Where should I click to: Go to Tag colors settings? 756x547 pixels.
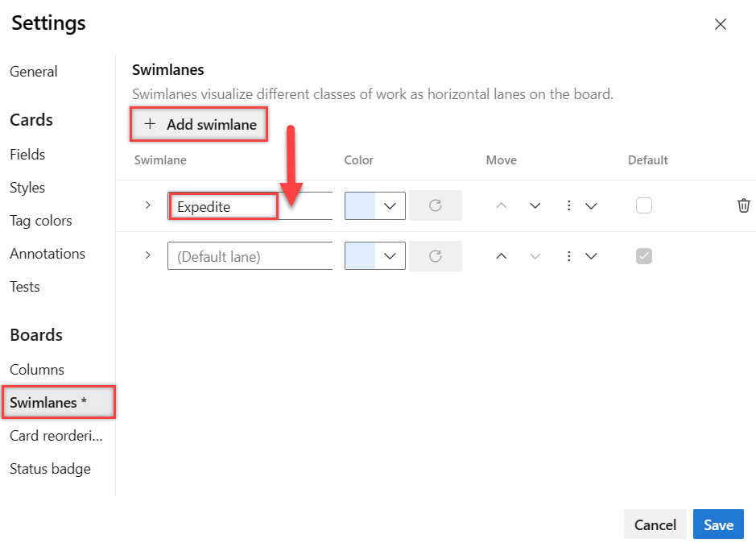41,221
